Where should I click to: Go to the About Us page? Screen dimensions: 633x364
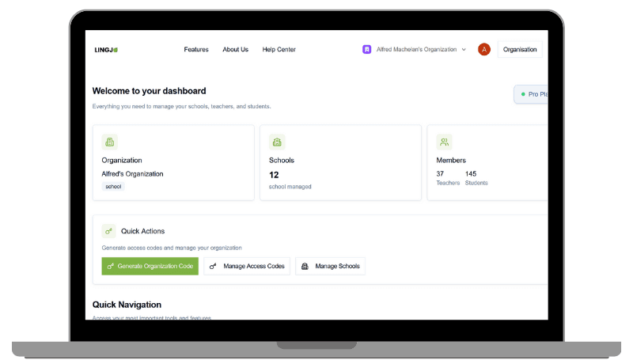(235, 50)
